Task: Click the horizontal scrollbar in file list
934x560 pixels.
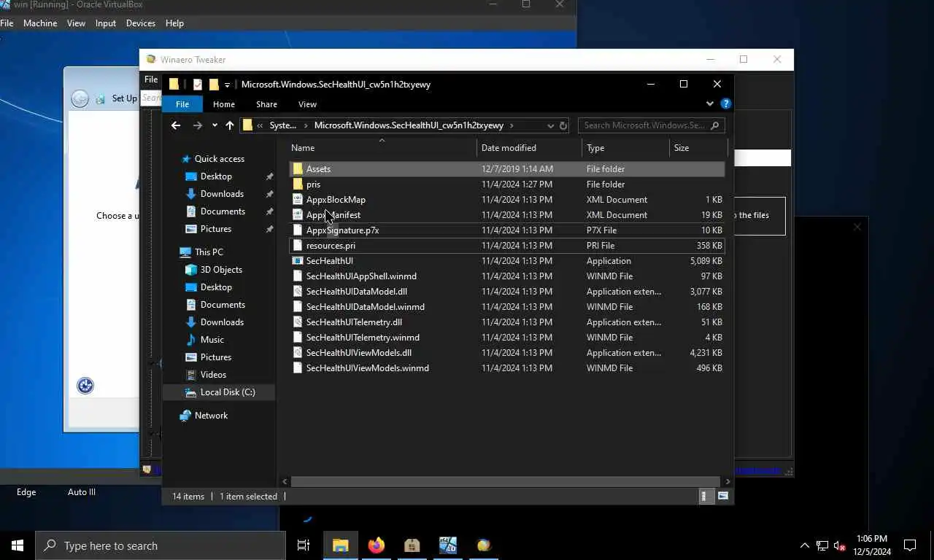Action: pos(506,481)
